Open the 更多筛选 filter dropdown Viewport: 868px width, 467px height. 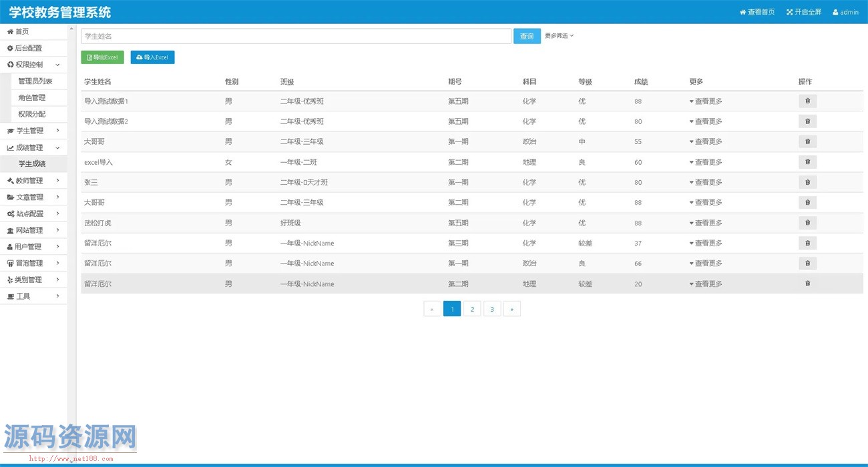click(559, 36)
